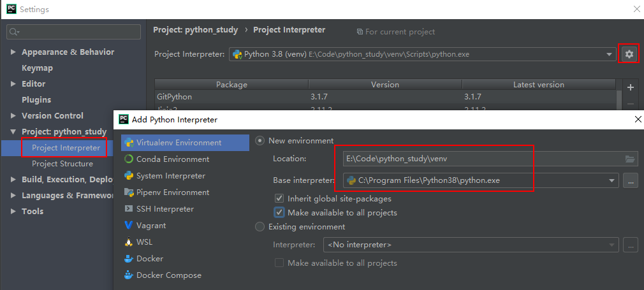Viewport: 644px width, 290px height.
Task: Select Virtualenv Environment interpreter type
Action: 186,143
